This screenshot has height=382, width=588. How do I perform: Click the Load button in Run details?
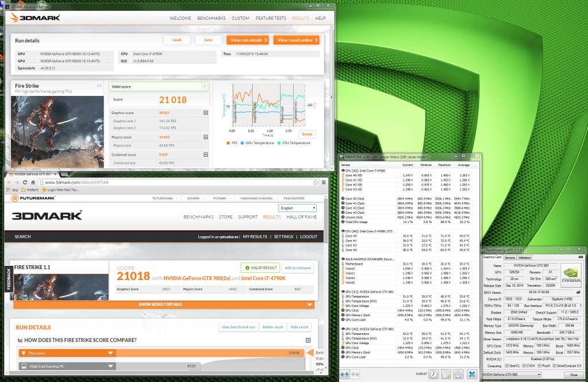(x=177, y=40)
